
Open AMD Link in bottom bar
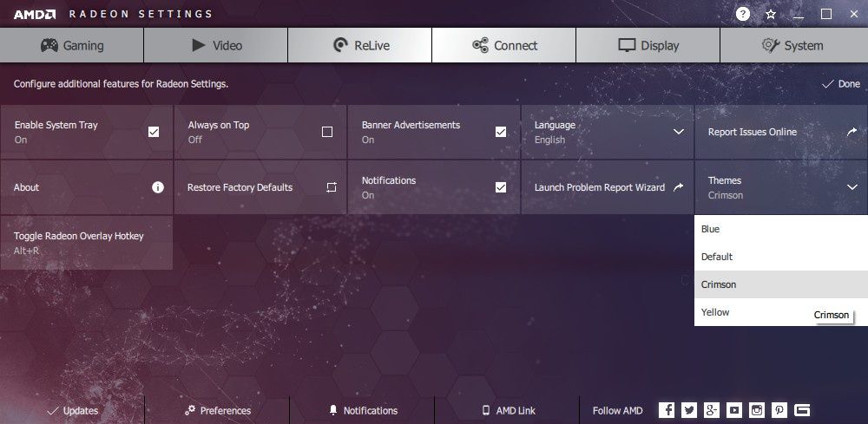pyautogui.click(x=508, y=410)
